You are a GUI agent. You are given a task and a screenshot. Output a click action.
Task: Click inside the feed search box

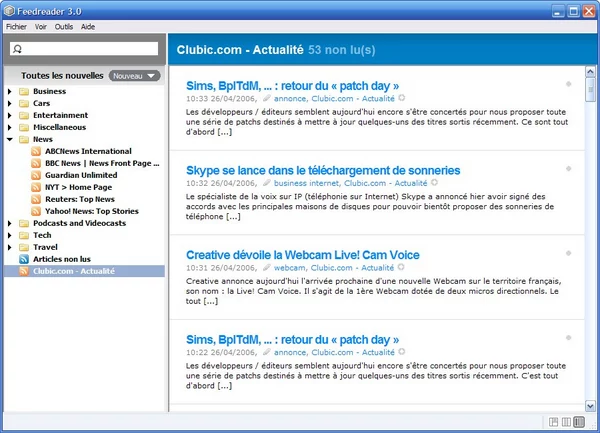click(x=84, y=49)
